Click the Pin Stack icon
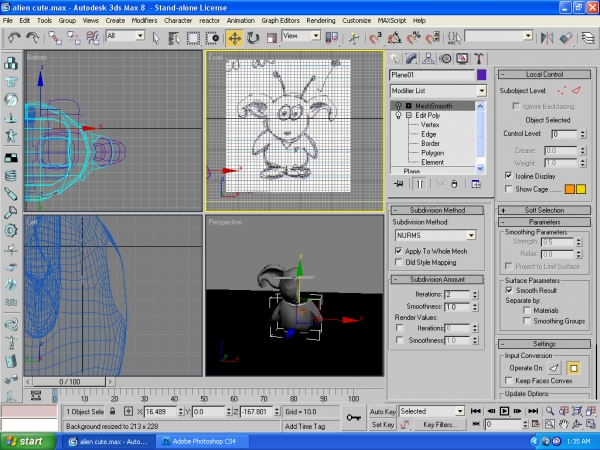The height and width of the screenshot is (450, 600). (398, 184)
